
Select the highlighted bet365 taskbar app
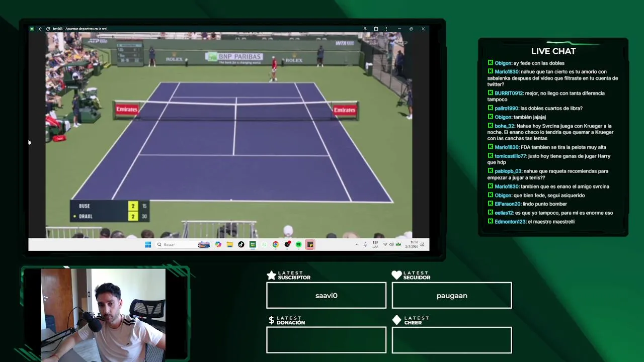[310, 244]
